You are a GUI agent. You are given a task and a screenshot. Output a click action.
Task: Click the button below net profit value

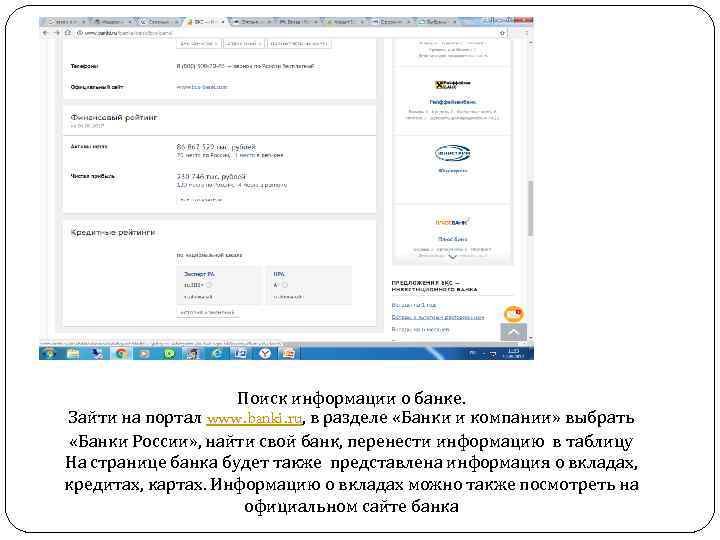201,200
